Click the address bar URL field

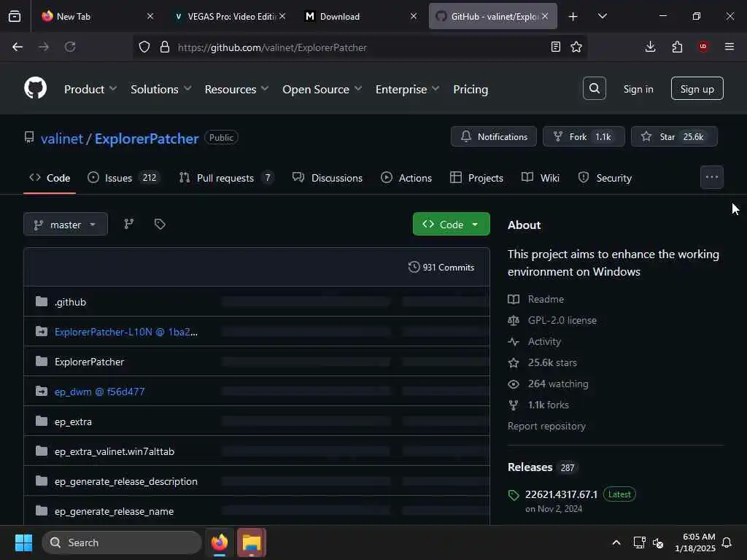[360, 47]
